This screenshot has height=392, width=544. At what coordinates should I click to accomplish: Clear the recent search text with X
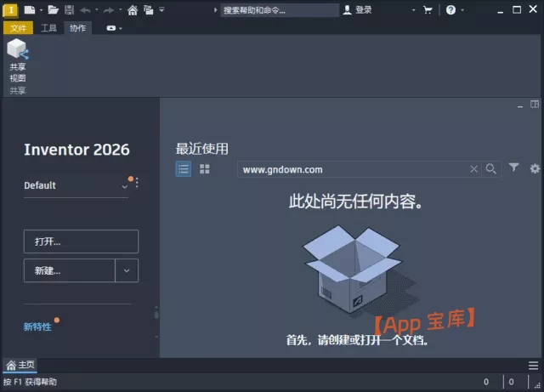[474, 169]
